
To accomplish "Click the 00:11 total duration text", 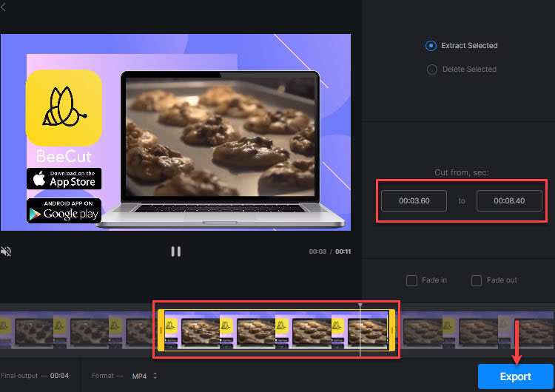I will (343, 251).
